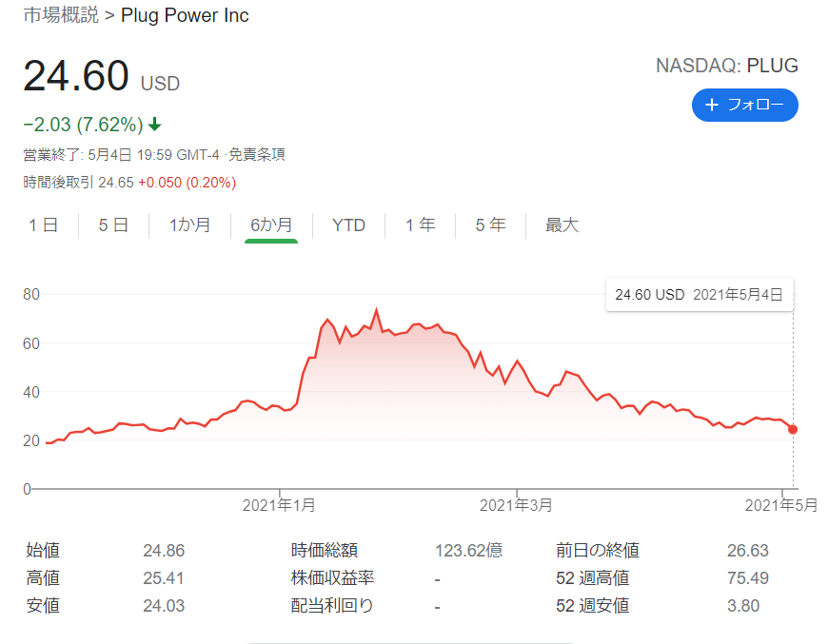Screen dimensions: 829x644
Task: Click the 2021年5月 axis label
Action: [x=781, y=505]
